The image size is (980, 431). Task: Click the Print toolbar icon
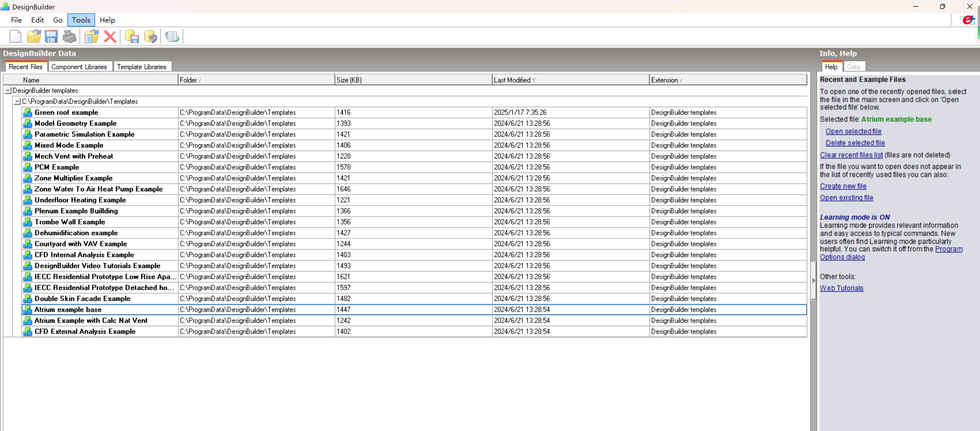click(x=69, y=37)
